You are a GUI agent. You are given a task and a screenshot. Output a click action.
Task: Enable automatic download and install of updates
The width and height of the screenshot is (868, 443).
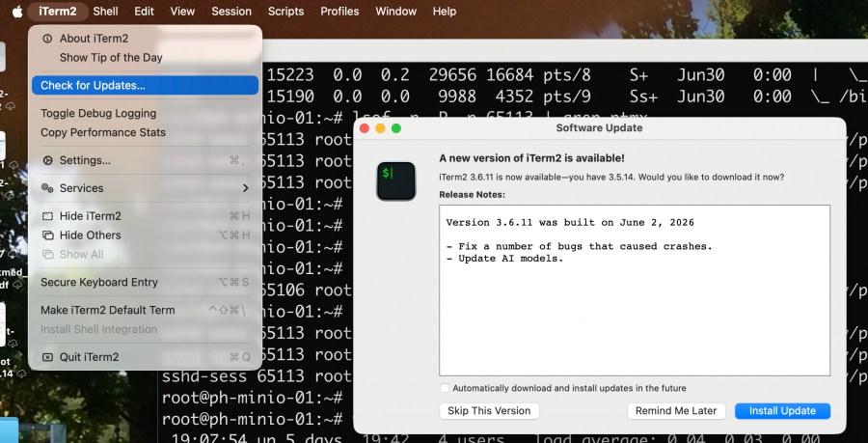(445, 388)
